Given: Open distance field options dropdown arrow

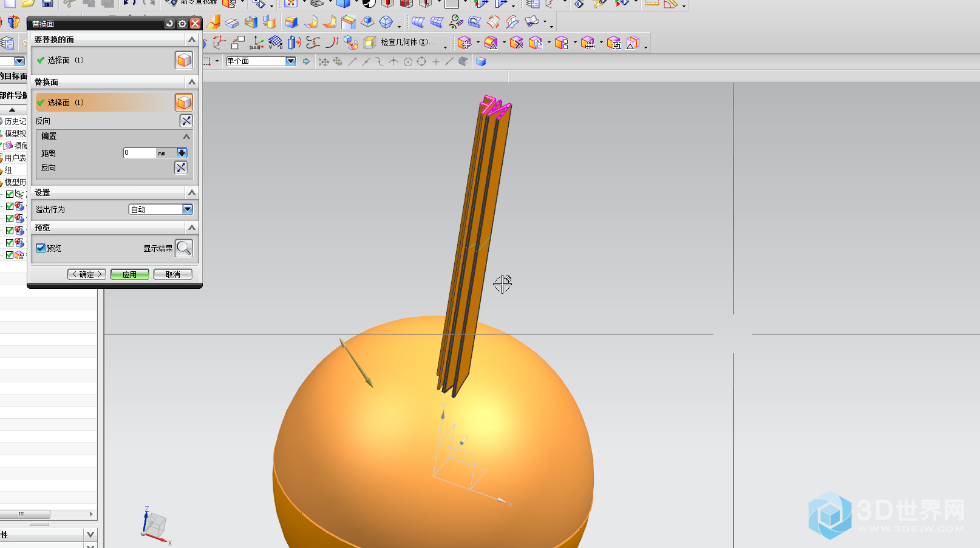Looking at the screenshot, I should click(x=182, y=153).
